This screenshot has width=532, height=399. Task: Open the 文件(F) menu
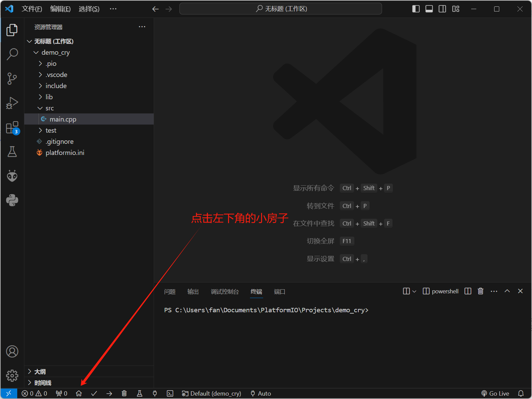point(32,9)
